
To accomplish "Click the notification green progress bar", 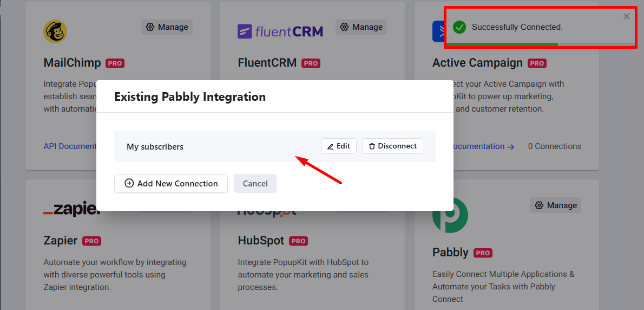I will (x=502, y=44).
